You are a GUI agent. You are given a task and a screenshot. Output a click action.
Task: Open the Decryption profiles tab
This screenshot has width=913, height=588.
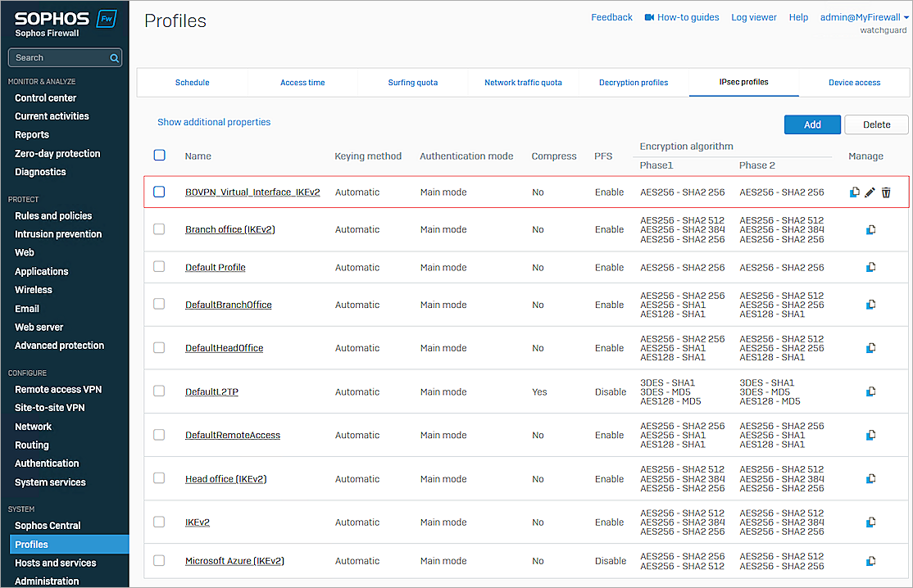click(x=633, y=82)
